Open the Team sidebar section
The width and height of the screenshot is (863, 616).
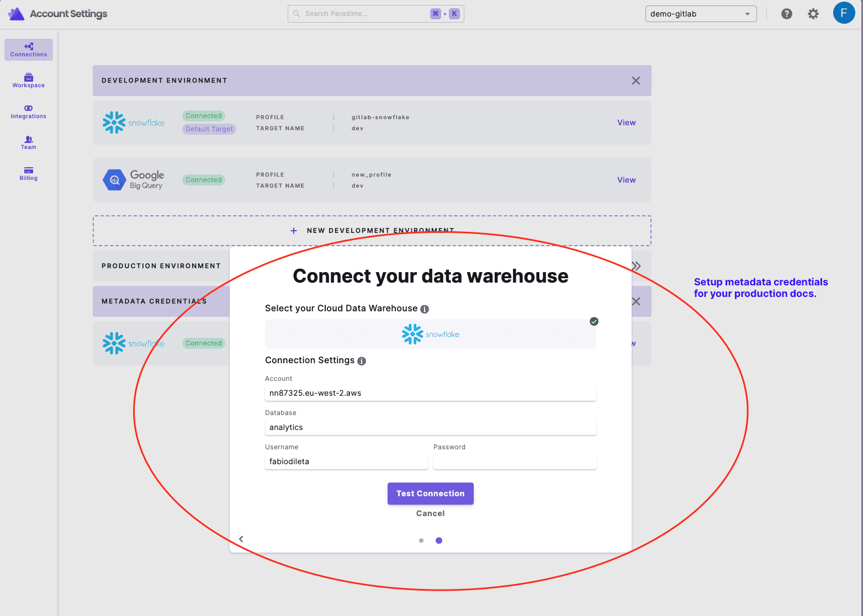click(29, 142)
